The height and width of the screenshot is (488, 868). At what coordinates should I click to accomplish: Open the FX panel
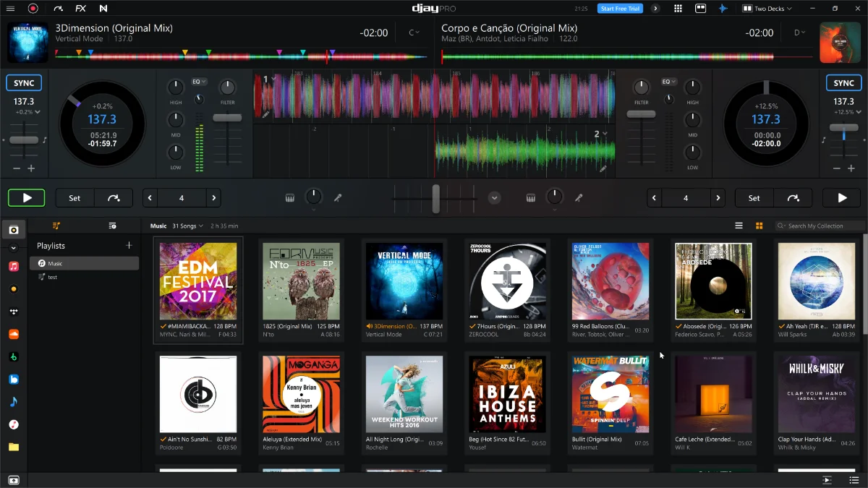pyautogui.click(x=80, y=9)
